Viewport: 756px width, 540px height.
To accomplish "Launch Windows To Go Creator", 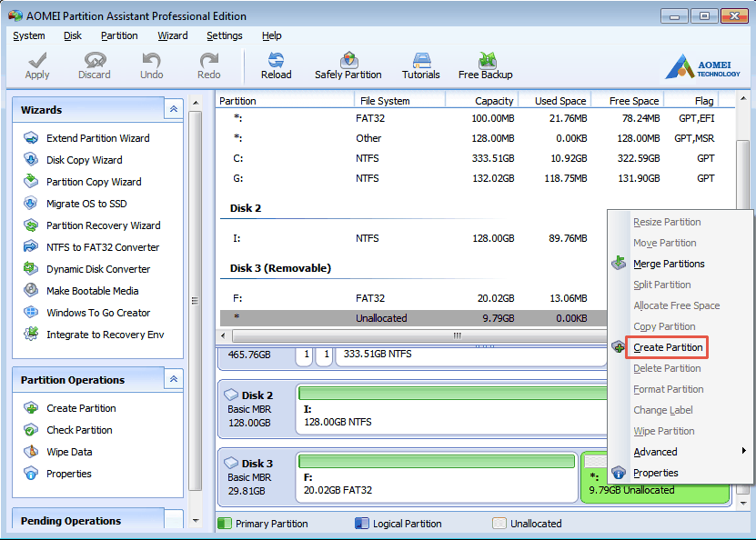I will (98, 313).
